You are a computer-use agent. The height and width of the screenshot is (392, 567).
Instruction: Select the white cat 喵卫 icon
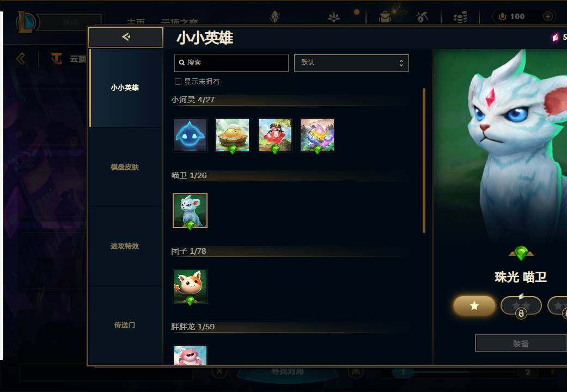point(190,211)
